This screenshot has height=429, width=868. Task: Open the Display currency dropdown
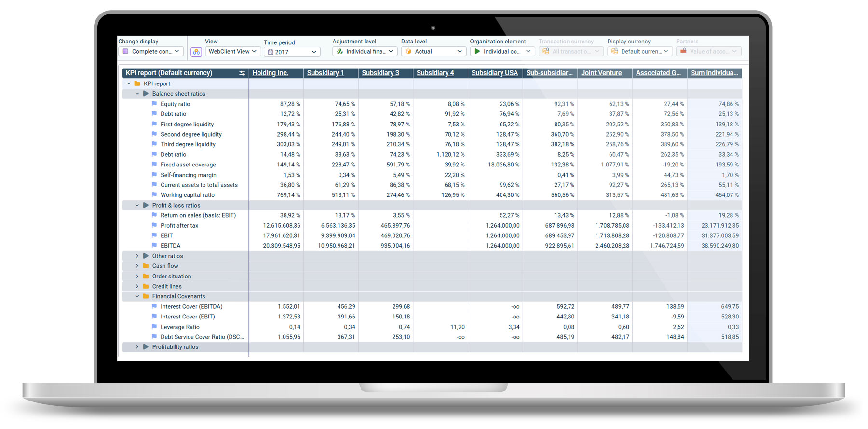pos(639,51)
